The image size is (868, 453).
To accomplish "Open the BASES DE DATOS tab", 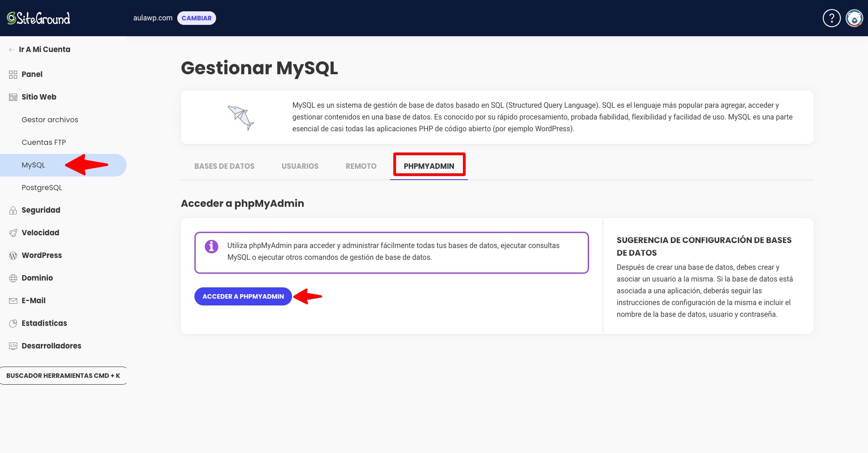I will [224, 166].
